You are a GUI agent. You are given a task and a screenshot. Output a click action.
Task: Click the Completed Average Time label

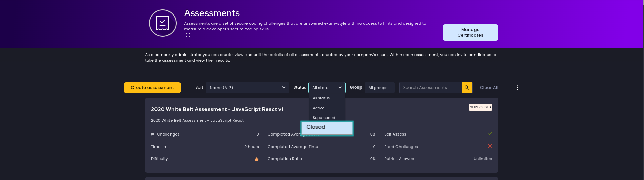coord(293,147)
